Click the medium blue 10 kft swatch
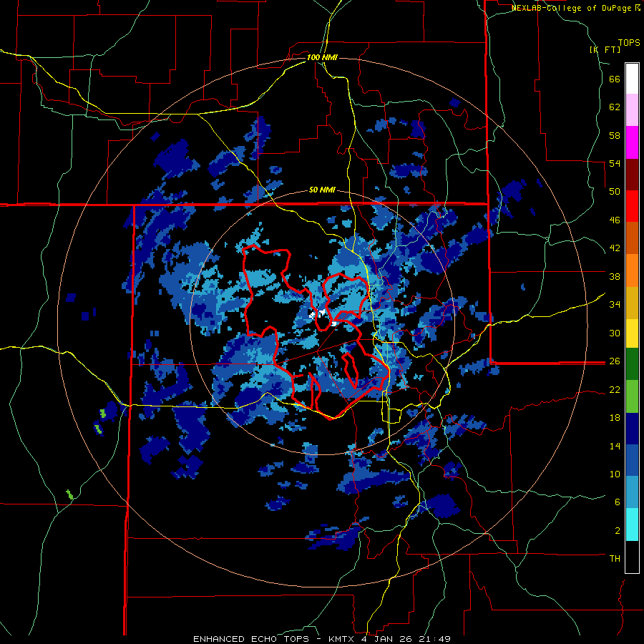Viewport: 644px width, 644px height. click(632, 460)
